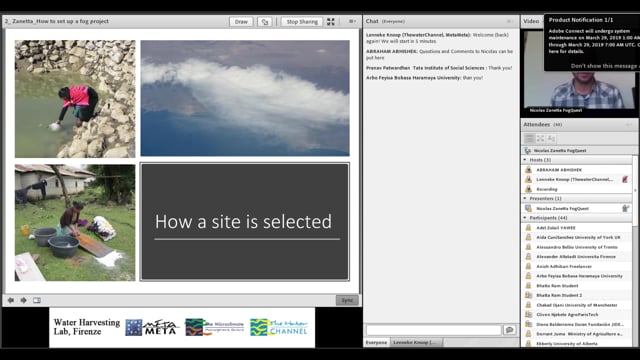Click the last visible University of Alberta participant icon
Screen dimensions: 640x360
(528, 344)
